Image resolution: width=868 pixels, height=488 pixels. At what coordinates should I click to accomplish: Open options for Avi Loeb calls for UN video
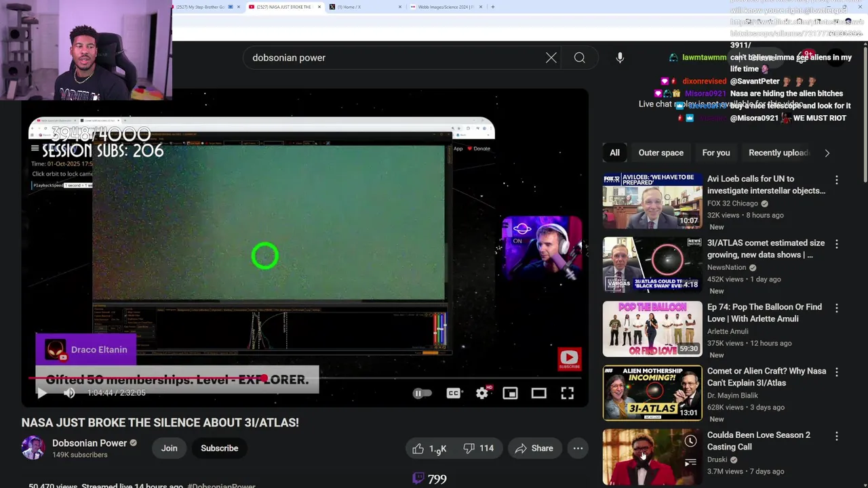[x=836, y=180]
